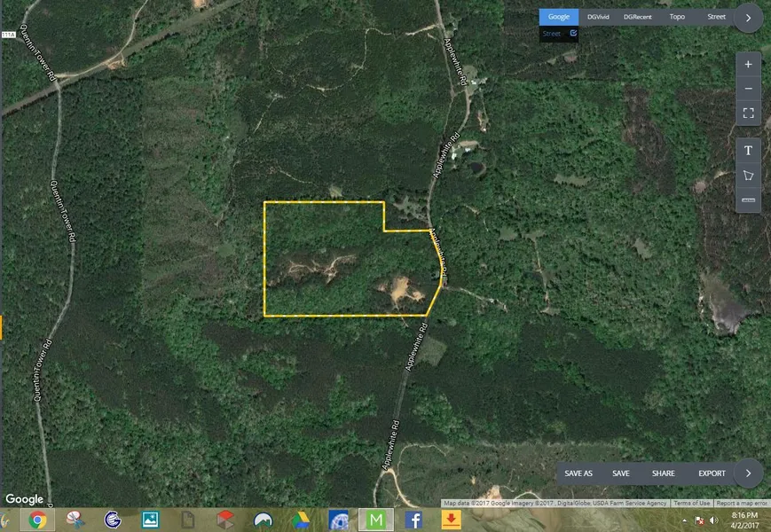Select the polygon draw tool
This screenshot has height=532, width=771.
click(748, 176)
